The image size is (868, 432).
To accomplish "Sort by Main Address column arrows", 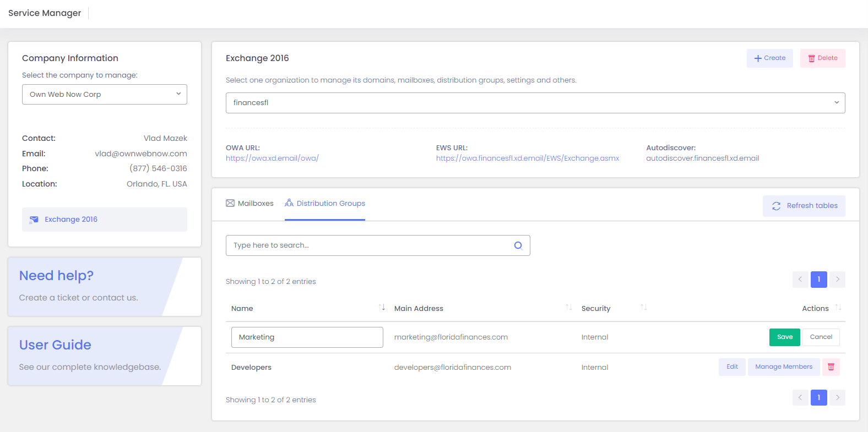I will 568,308.
